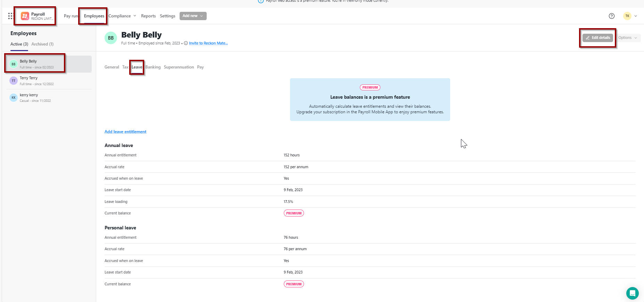This screenshot has width=644, height=302.
Task: Open the Settings menu
Action: click(x=167, y=16)
